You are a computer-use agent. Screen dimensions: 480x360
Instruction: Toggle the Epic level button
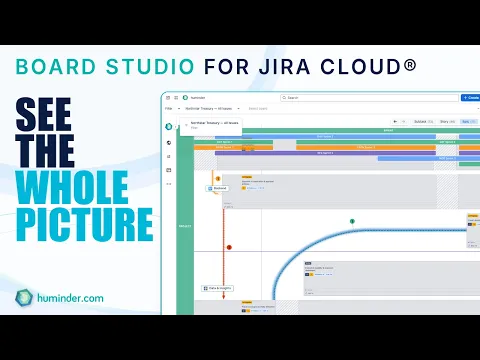(469, 122)
